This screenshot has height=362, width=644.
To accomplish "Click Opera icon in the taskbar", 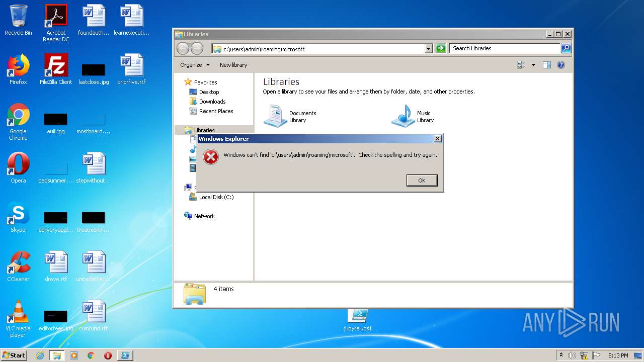I will [108, 355].
